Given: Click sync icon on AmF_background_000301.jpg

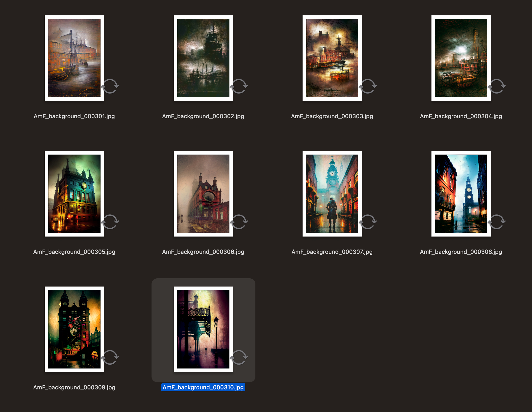Looking at the screenshot, I should pos(110,86).
